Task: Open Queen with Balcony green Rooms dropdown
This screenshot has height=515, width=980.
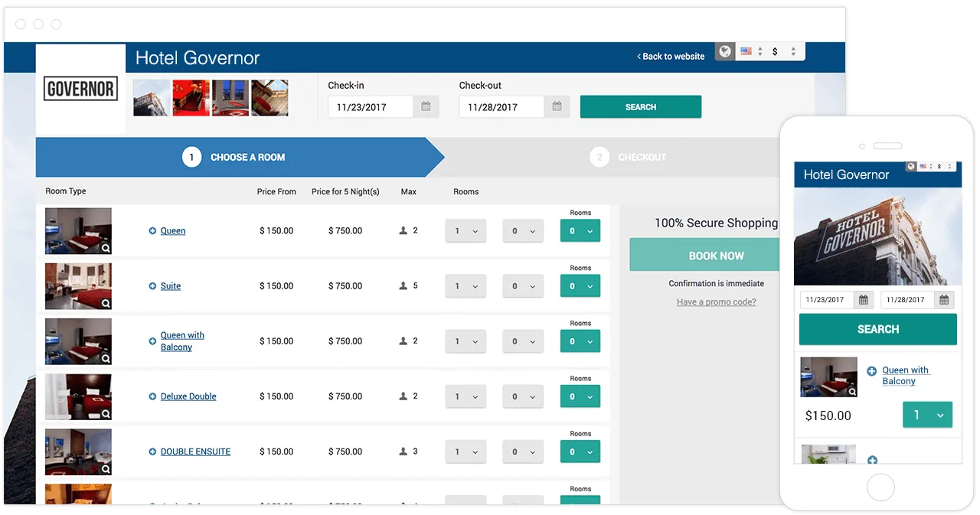Action: (580, 341)
